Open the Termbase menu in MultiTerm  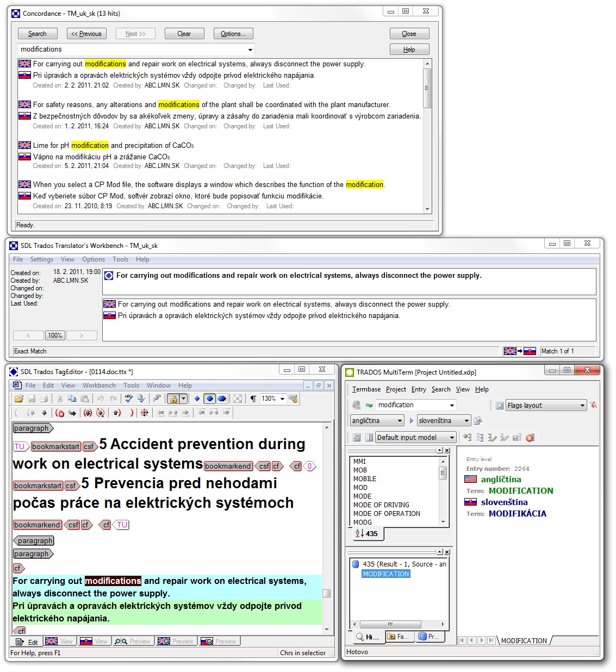coord(366,389)
